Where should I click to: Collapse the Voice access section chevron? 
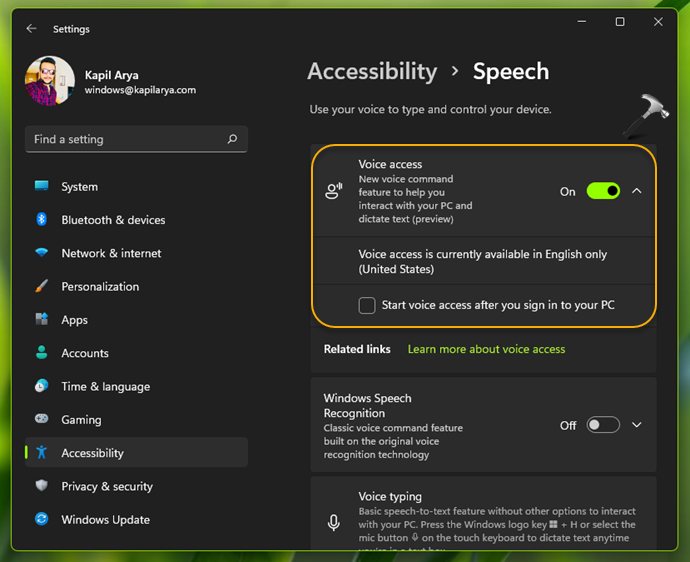click(x=637, y=191)
